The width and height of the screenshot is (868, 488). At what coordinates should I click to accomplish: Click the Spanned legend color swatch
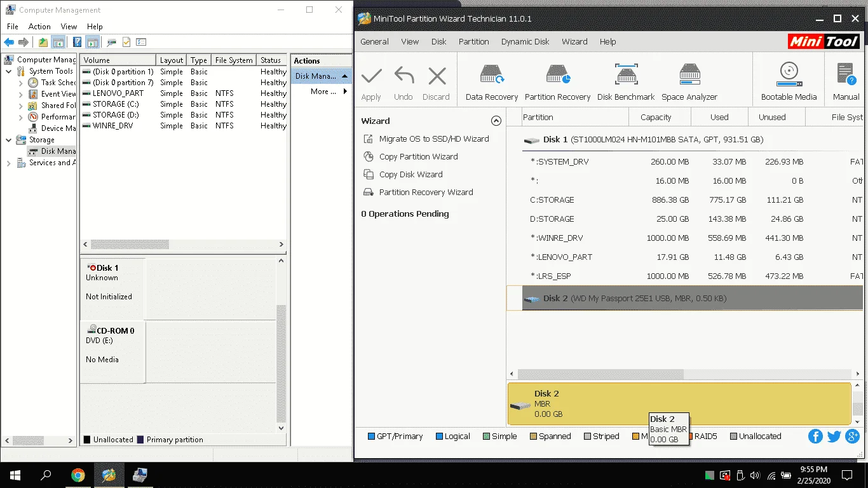(x=533, y=437)
